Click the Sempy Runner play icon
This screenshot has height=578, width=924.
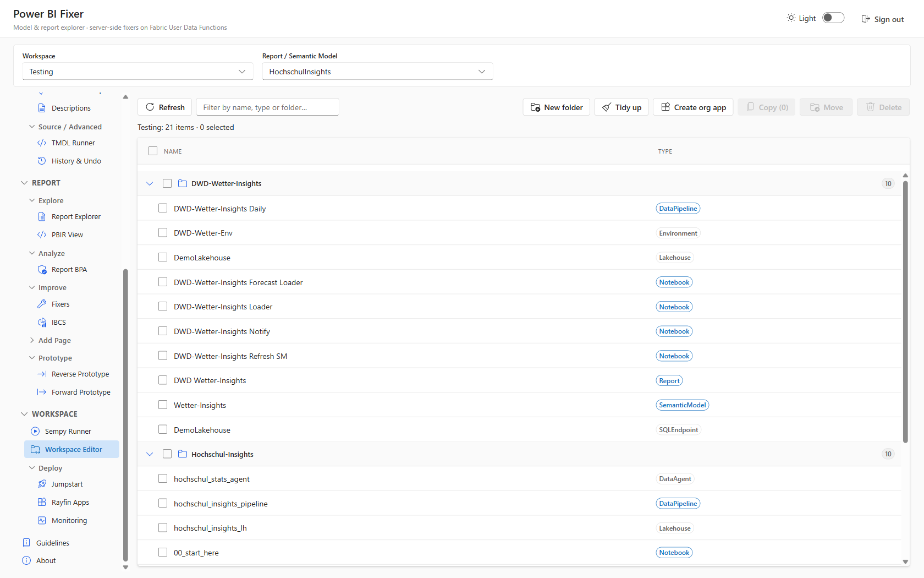(x=35, y=431)
